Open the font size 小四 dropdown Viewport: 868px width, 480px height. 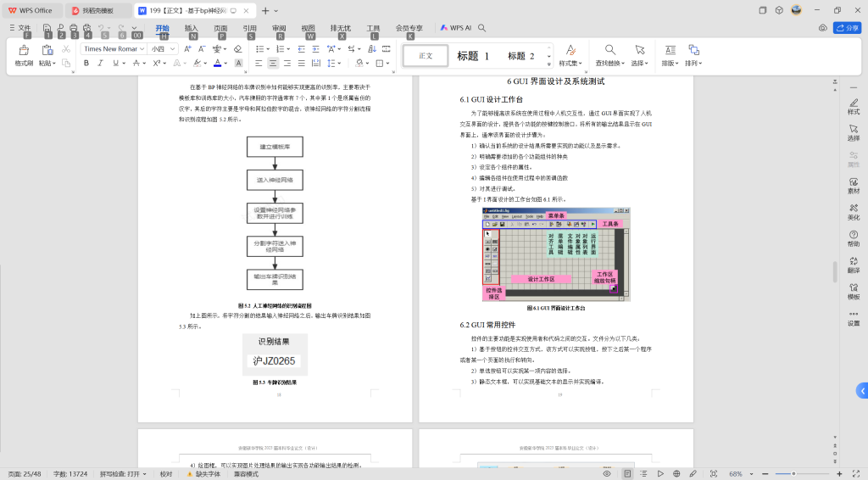click(x=173, y=48)
